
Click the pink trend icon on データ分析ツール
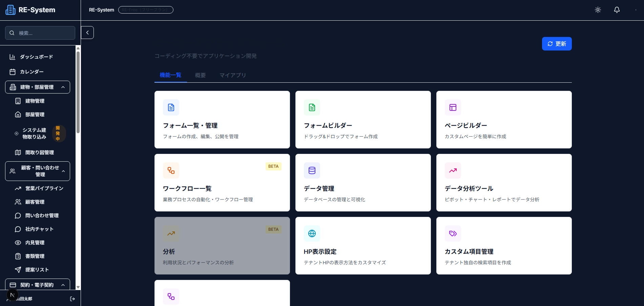click(453, 170)
